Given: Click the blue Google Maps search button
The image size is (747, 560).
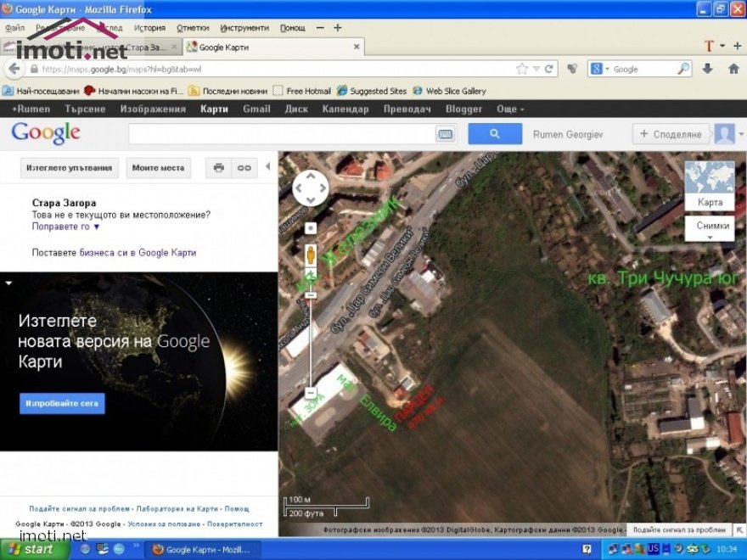Looking at the screenshot, I should [x=495, y=134].
